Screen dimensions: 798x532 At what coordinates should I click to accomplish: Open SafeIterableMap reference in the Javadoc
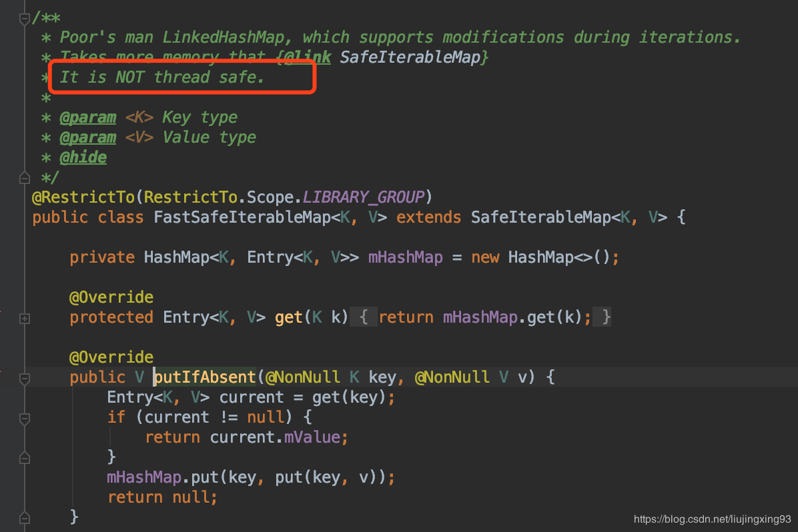(410, 57)
